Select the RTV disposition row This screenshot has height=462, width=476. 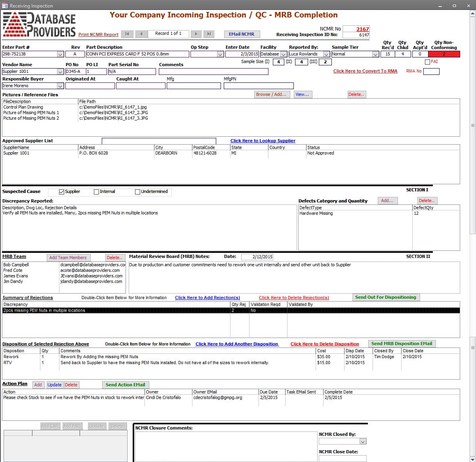[231, 363]
